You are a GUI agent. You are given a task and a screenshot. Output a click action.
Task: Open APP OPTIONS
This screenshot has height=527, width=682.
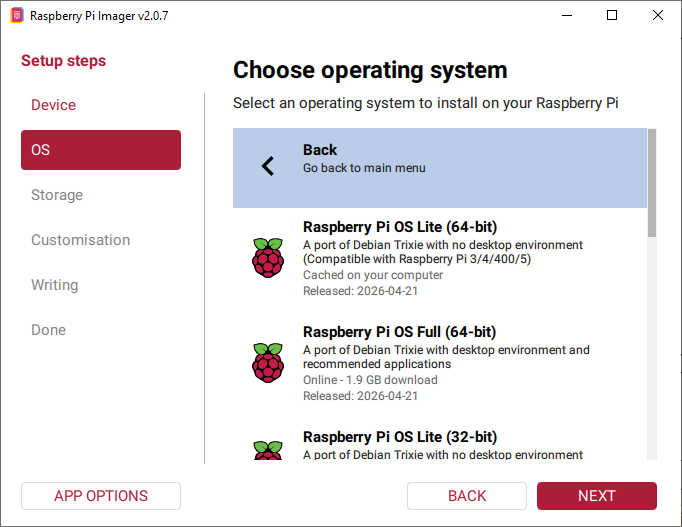101,496
